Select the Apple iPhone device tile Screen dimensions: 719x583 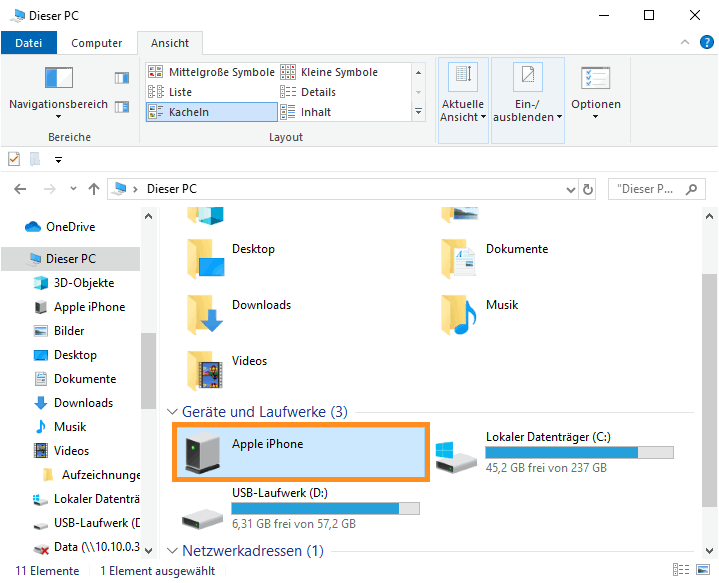coord(301,452)
